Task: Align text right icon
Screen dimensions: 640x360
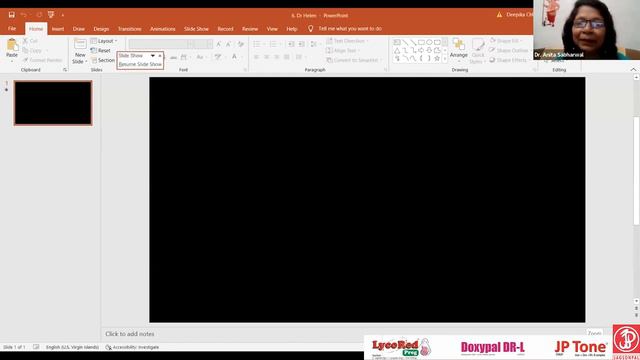Action: click(277, 57)
